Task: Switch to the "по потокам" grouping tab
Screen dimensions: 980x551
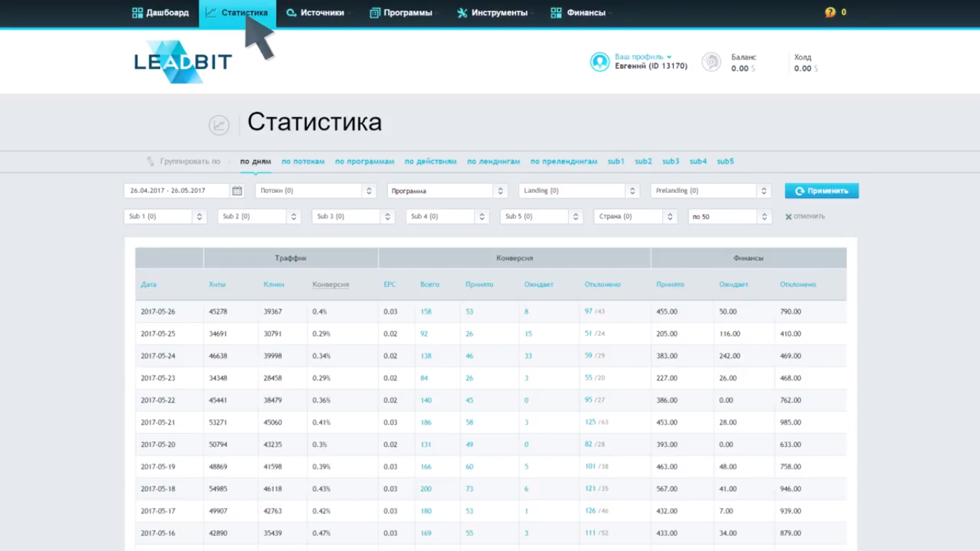Action: 303,161
